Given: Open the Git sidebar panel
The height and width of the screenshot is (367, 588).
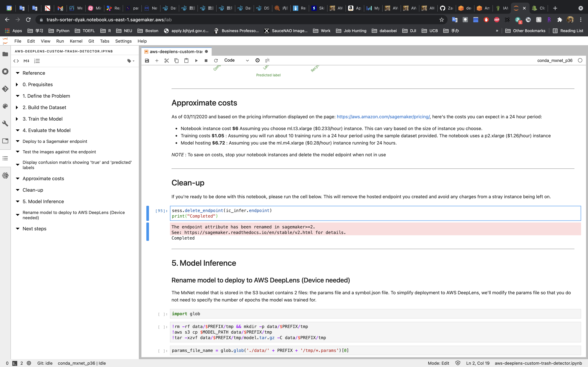Looking at the screenshot, I should (x=5, y=89).
